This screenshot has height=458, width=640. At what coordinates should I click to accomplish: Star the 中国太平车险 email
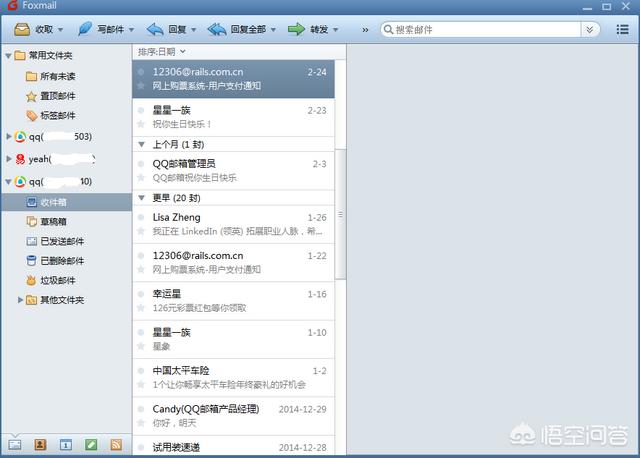point(141,385)
